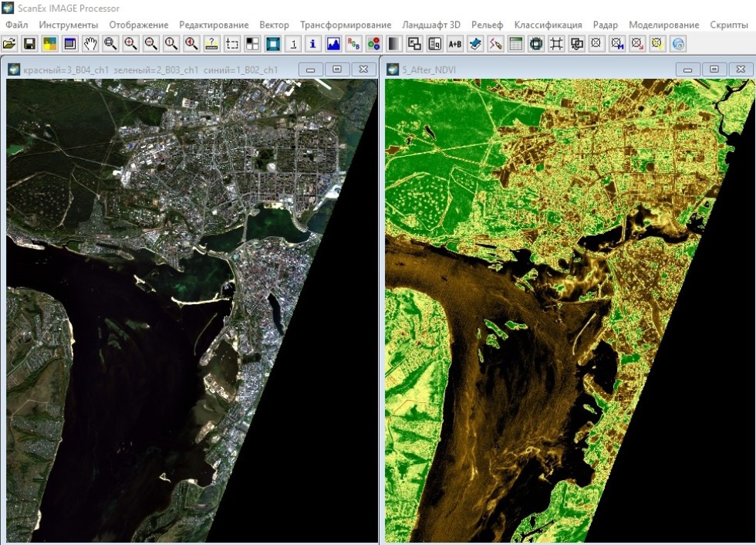Click the floppy disk save icon
Viewport: 756px width, 545px height.
[x=30, y=44]
